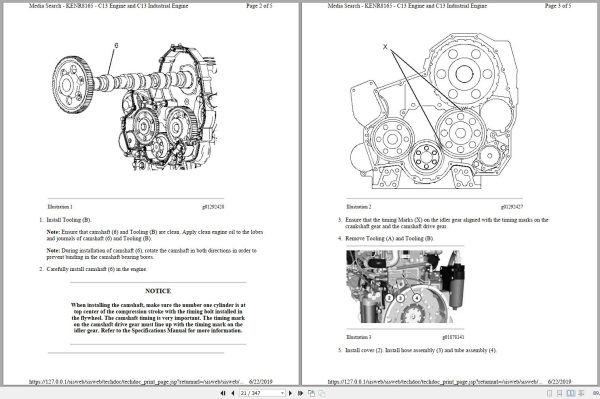This screenshot has width=600, height=399.
Task: Click the Illustration 1 caption label
Action: (60, 207)
